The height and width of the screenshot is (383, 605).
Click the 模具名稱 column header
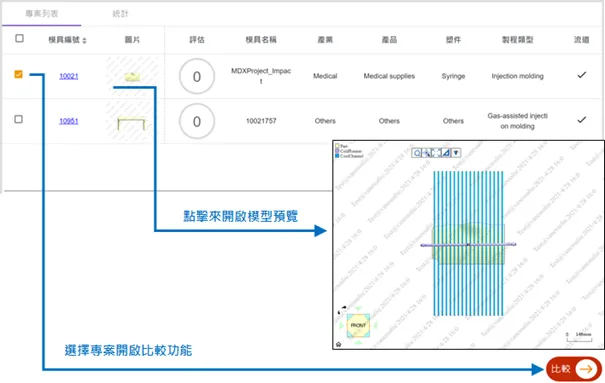point(261,40)
